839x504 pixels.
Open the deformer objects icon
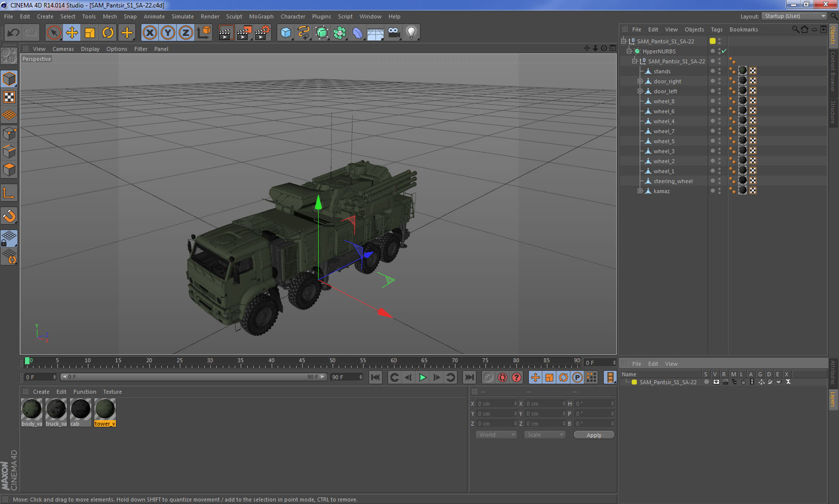coord(358,33)
